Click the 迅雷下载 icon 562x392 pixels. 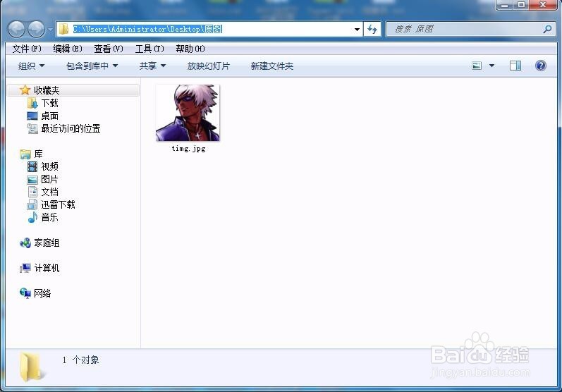32,204
